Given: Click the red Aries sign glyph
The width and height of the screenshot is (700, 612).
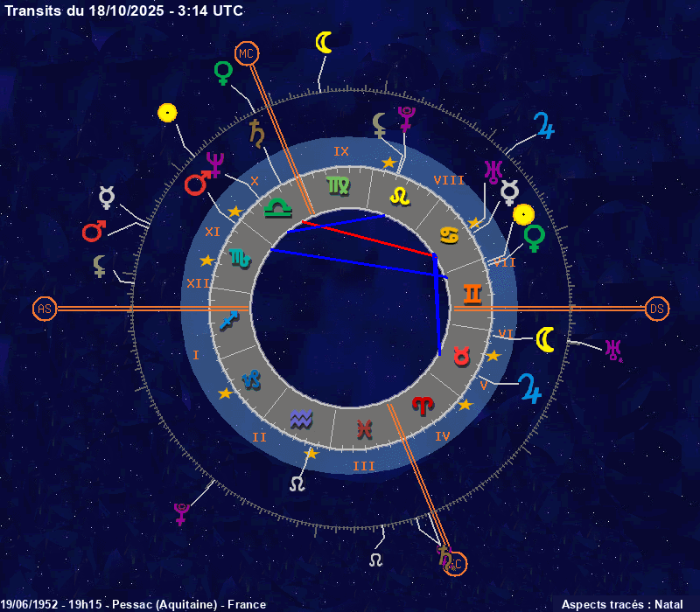Looking at the screenshot, I should (423, 406).
